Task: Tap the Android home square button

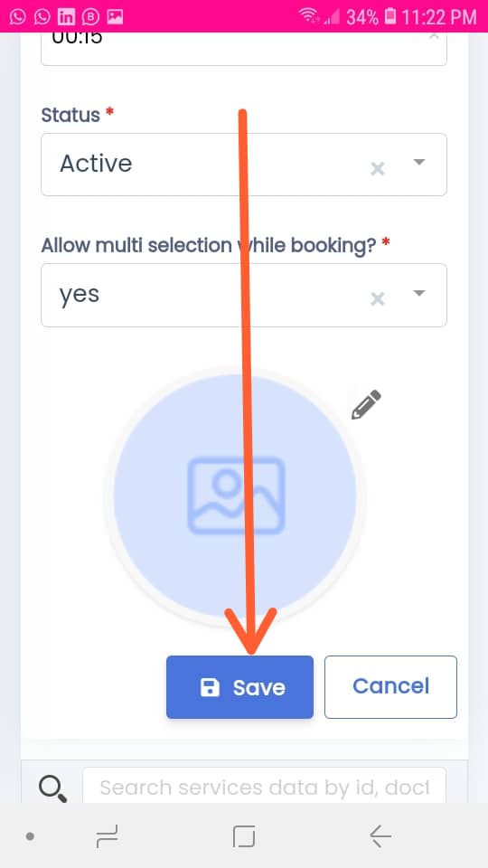Action: (244, 835)
